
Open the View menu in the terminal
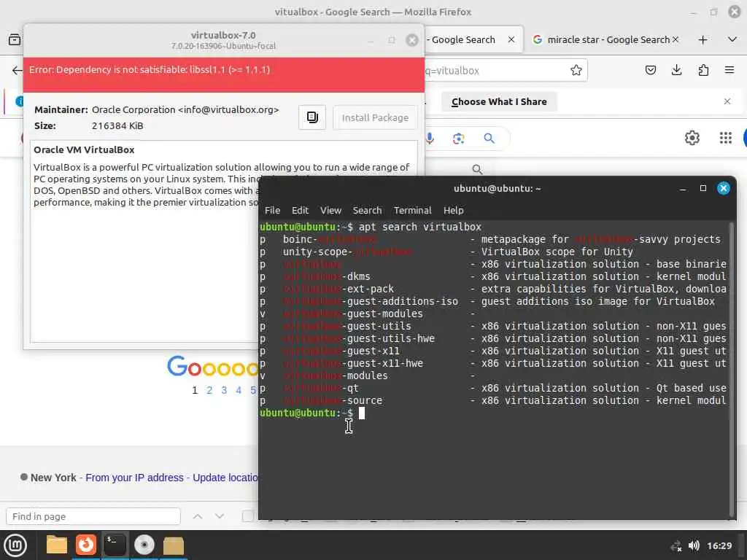click(330, 210)
